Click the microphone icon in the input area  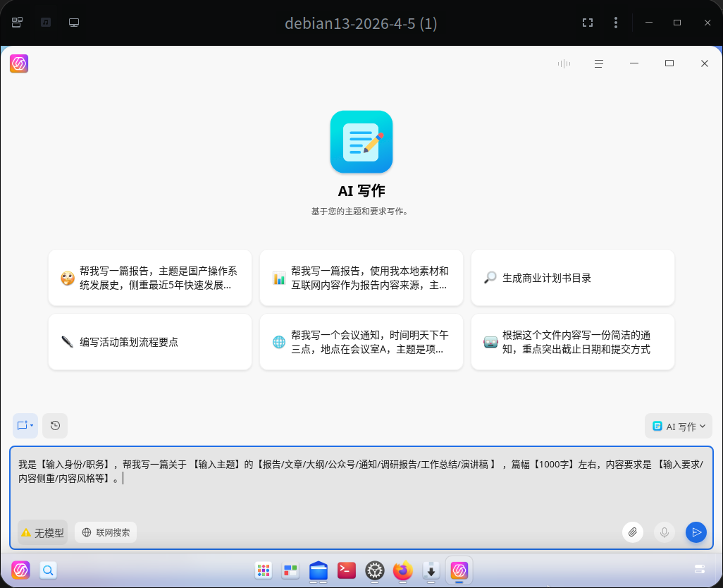point(664,532)
